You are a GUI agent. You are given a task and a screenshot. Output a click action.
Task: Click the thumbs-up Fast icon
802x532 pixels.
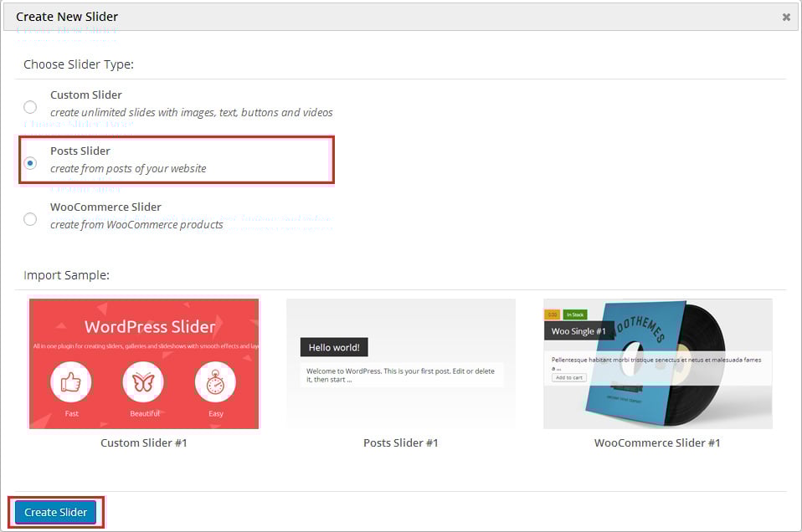coord(71,382)
